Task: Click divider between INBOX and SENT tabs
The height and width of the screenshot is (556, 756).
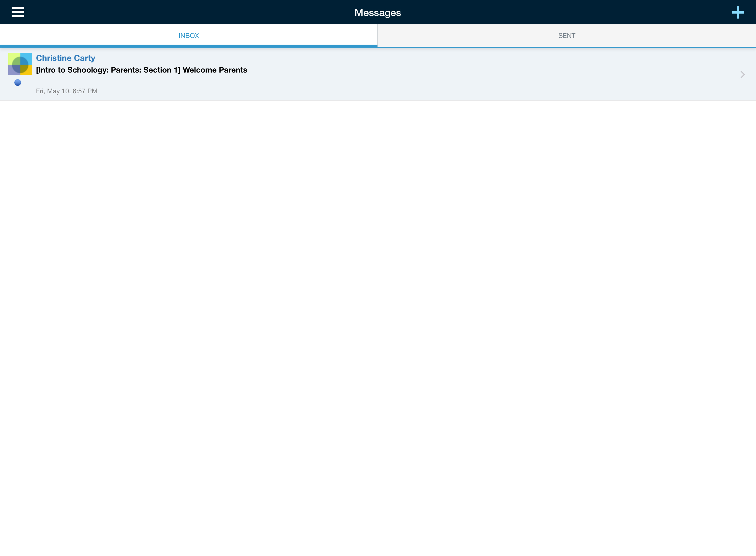Action: (x=378, y=36)
